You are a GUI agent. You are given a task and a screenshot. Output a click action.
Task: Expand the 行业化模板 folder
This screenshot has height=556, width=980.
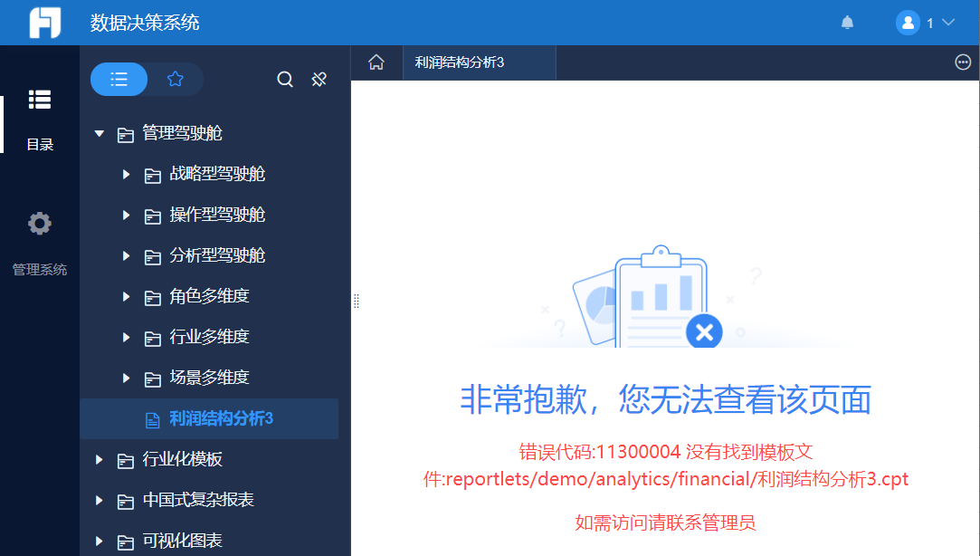(x=99, y=460)
